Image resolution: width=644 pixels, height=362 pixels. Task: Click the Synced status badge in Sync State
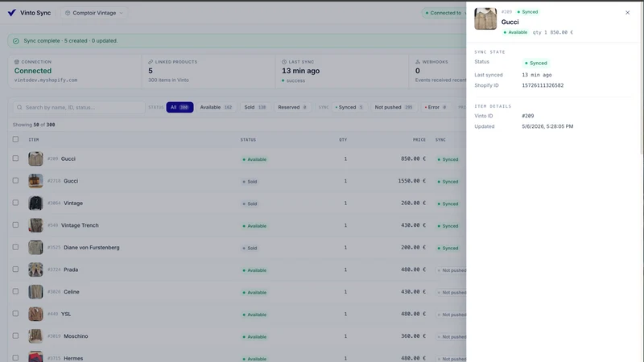pos(536,64)
